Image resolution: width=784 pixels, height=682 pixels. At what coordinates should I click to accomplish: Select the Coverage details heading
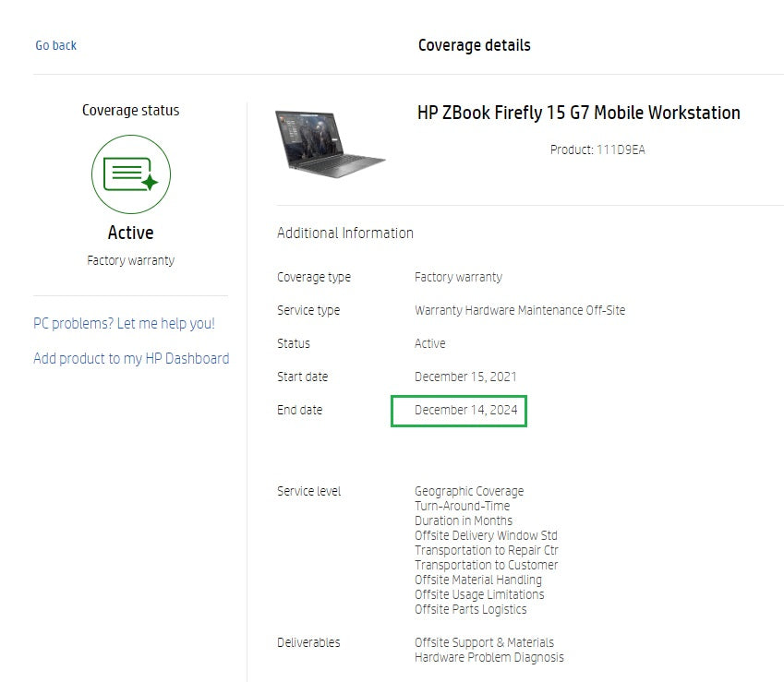(474, 45)
